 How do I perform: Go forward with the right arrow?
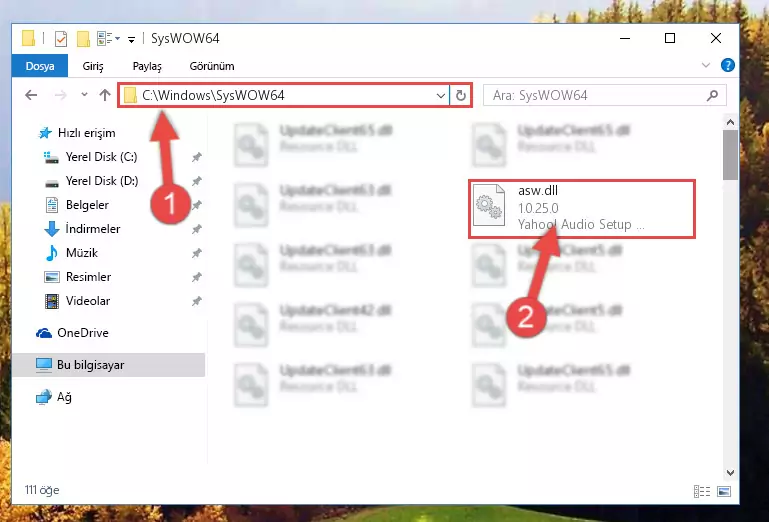pos(61,95)
